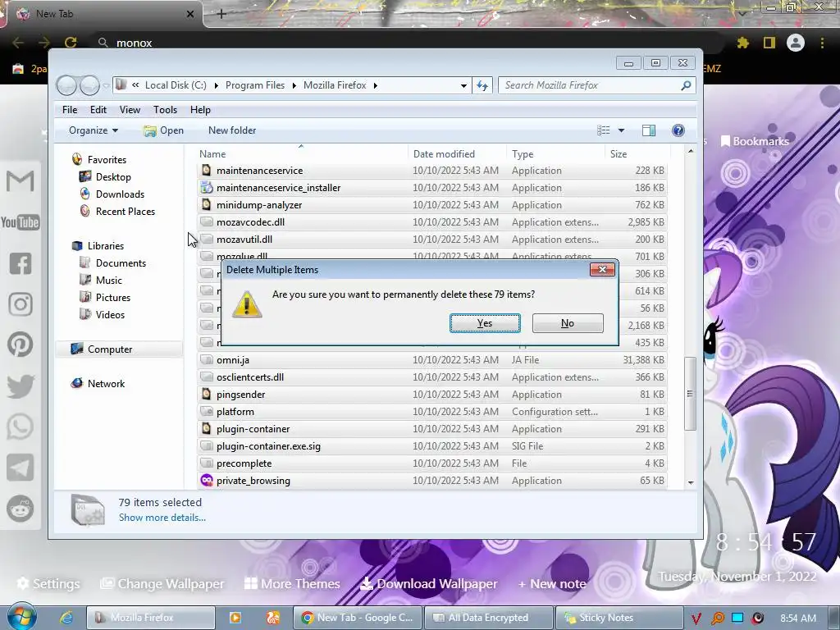840x630 pixels.
Task: Click the Explorer forward navigation button
Action: [x=89, y=85]
